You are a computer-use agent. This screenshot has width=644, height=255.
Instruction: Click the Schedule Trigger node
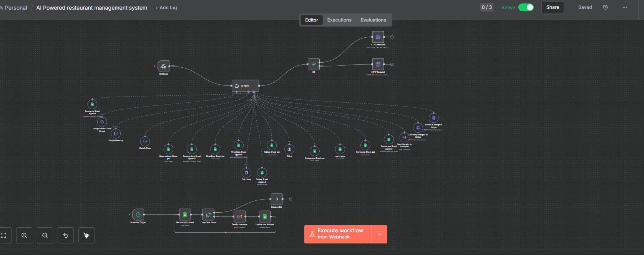pos(138,215)
